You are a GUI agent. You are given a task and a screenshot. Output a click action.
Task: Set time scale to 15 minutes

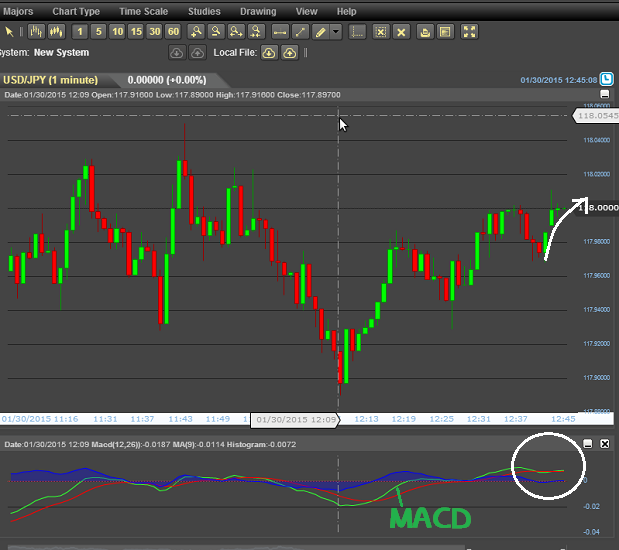136,32
